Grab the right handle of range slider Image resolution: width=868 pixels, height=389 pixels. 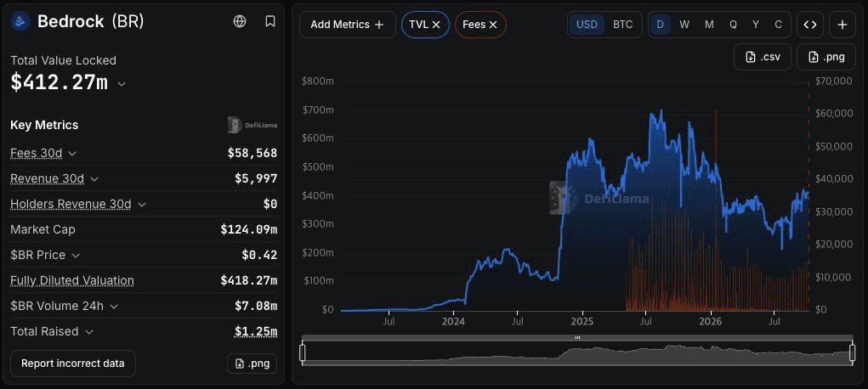(x=853, y=353)
